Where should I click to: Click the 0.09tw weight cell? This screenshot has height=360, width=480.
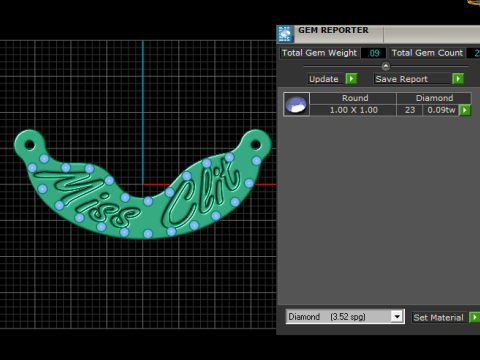click(x=441, y=110)
